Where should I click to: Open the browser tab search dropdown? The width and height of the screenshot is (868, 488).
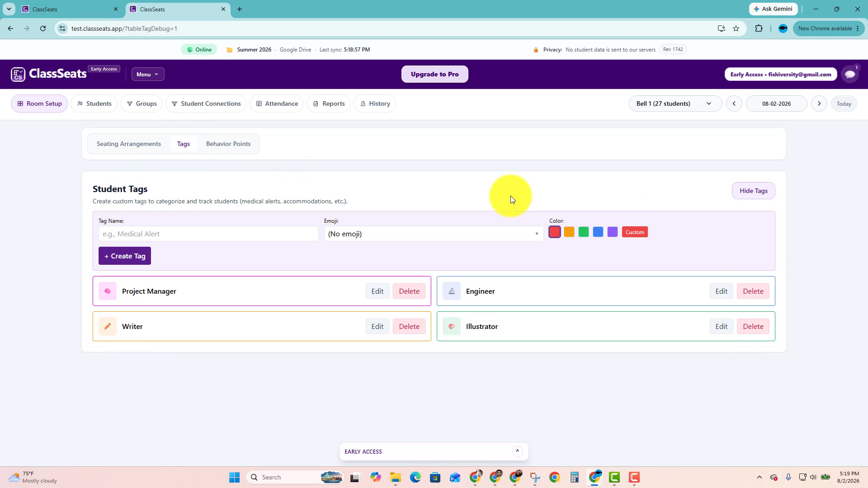[9, 9]
